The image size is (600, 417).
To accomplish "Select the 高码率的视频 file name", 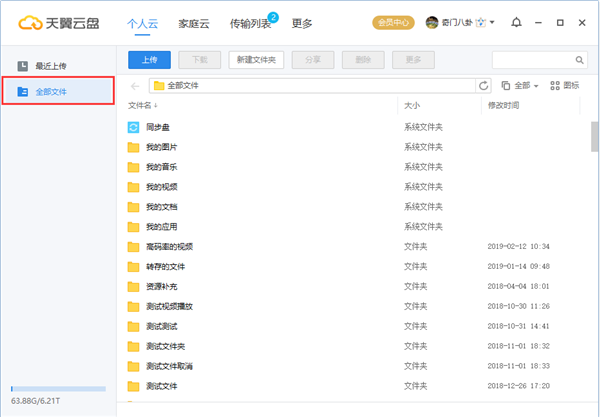I will (x=170, y=247).
